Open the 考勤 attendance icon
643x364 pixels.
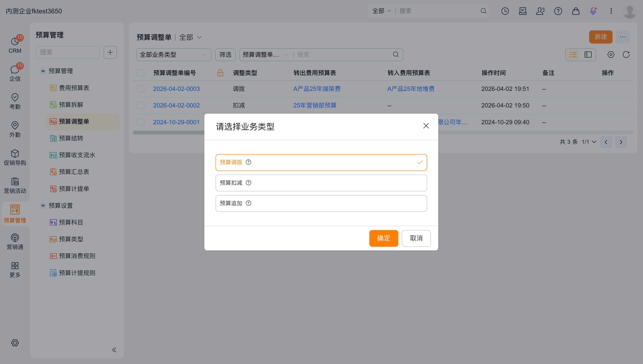(15, 101)
